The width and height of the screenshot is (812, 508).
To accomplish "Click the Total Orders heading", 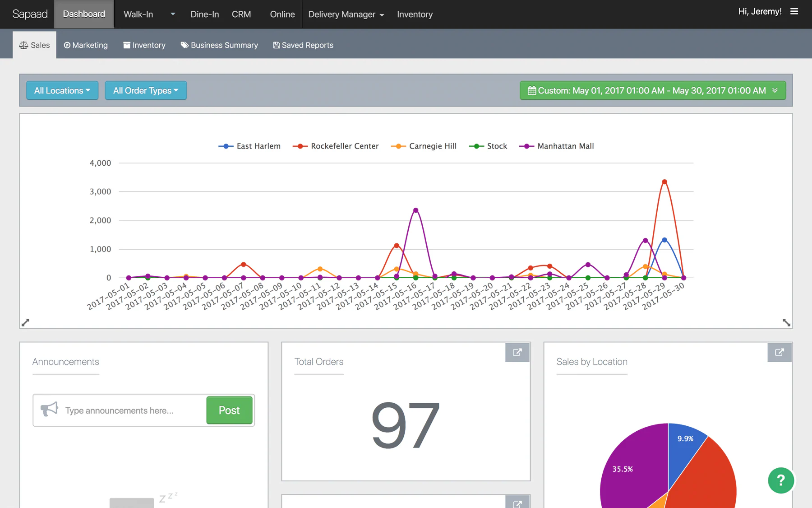I will pyautogui.click(x=319, y=362).
